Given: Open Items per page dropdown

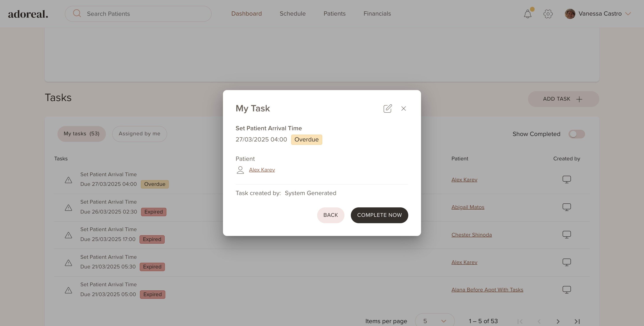Looking at the screenshot, I should (x=434, y=321).
